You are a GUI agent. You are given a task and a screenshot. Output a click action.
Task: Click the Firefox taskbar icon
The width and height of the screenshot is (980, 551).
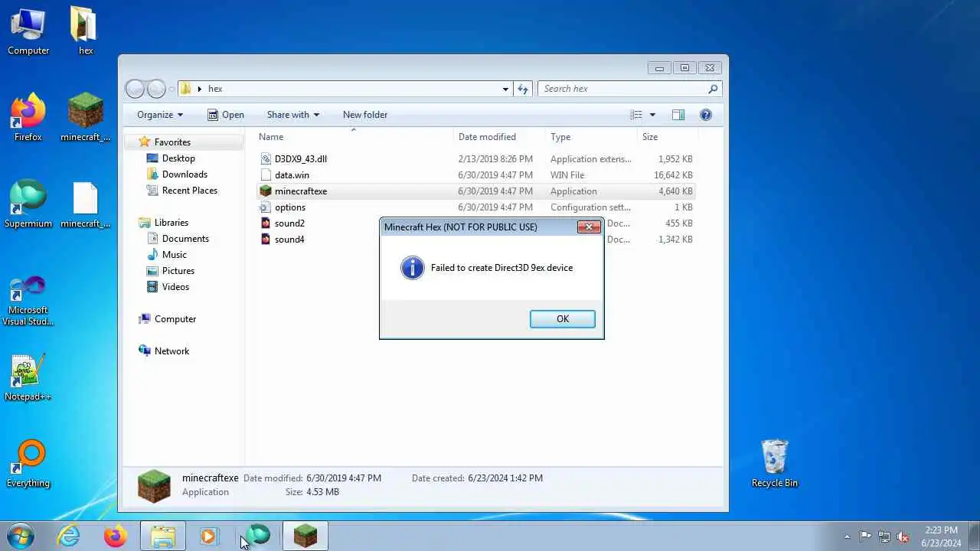116,536
